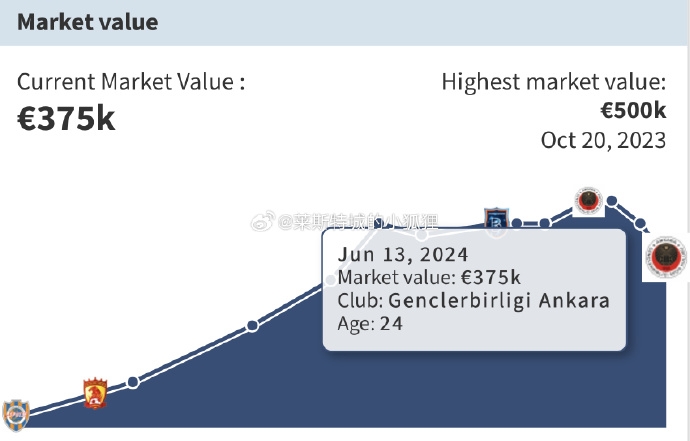
Task: Select data point midway up the rising slope
Action: tap(252, 326)
